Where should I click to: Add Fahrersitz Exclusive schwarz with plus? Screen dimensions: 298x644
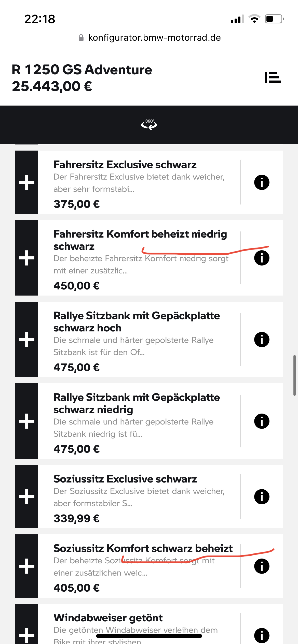[27, 182]
